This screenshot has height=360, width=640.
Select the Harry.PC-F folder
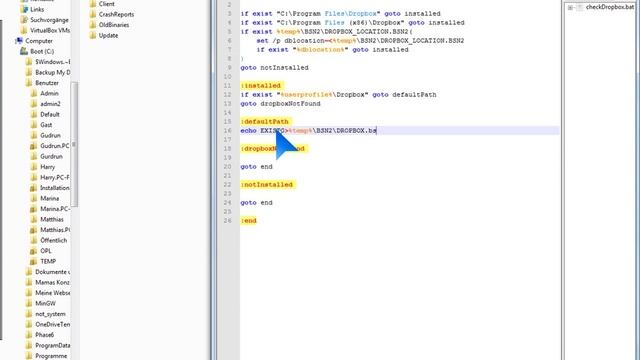[x=55, y=177]
